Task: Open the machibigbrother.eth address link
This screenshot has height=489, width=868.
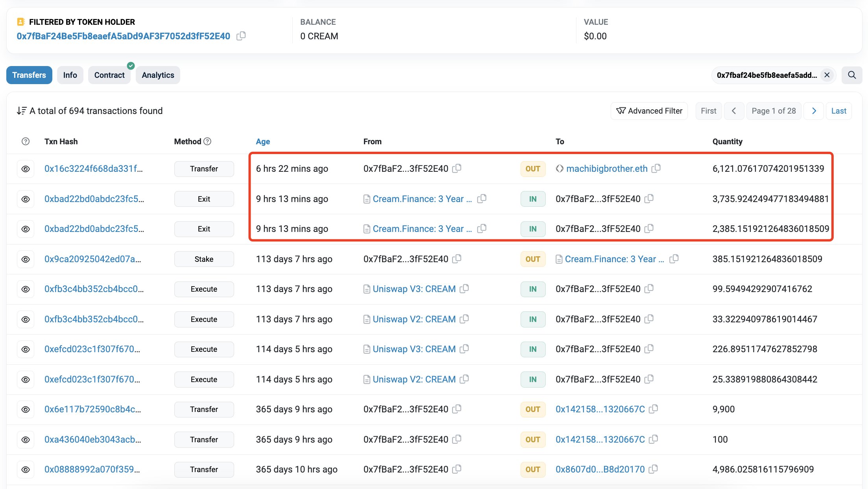Action: pyautogui.click(x=607, y=169)
